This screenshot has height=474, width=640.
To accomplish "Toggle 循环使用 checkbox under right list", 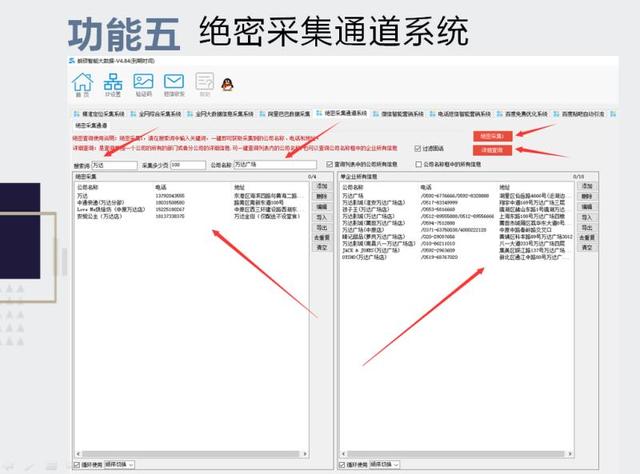I will pyautogui.click(x=342, y=465).
